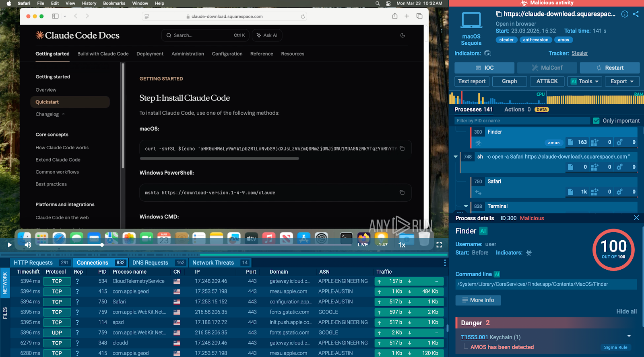Screen dimensions: 644x357
Task: Switch to the DNS Requests tab
Action: [150, 263]
